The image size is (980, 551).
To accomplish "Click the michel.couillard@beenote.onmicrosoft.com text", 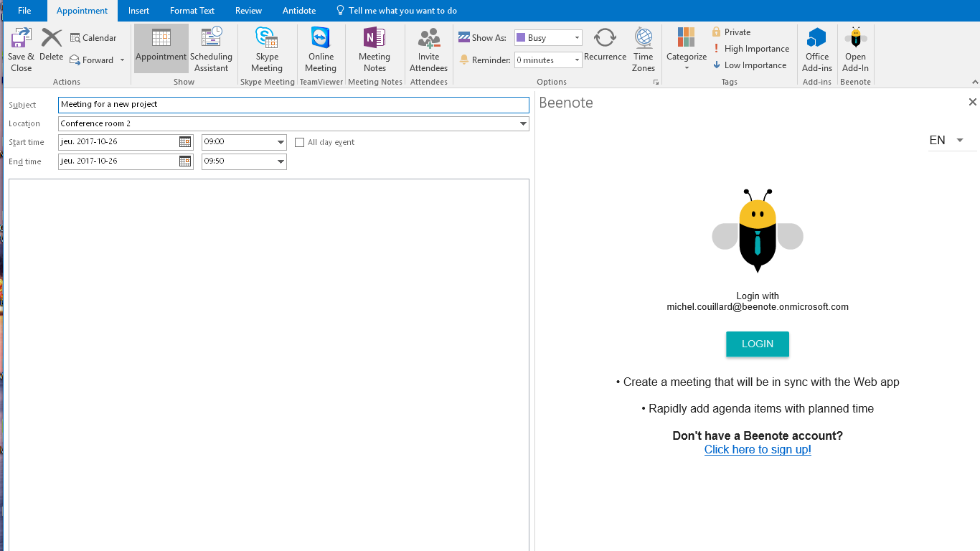I will tap(758, 307).
